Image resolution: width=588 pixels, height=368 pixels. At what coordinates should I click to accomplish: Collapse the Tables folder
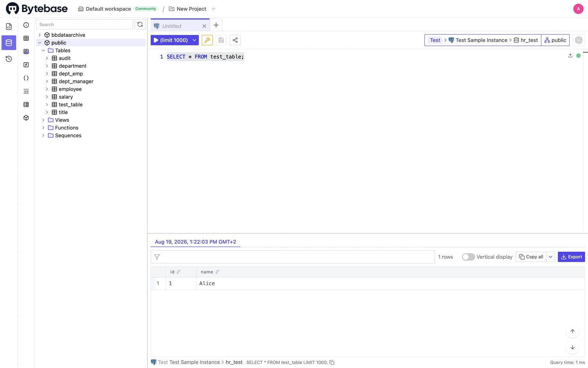click(43, 50)
